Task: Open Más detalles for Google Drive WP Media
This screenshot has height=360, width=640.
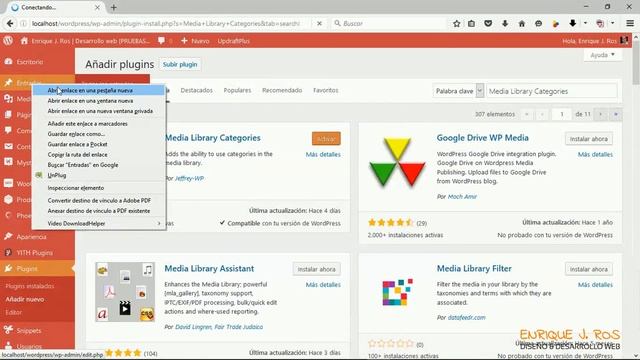Action: (595, 154)
